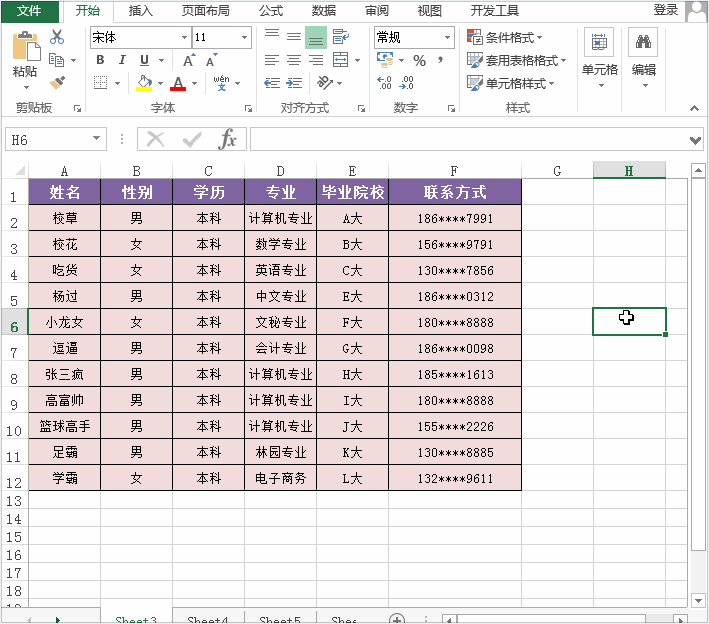Open 条件格式 conditional formatting menu
Image resolution: width=709 pixels, height=624 pixels.
coord(505,37)
